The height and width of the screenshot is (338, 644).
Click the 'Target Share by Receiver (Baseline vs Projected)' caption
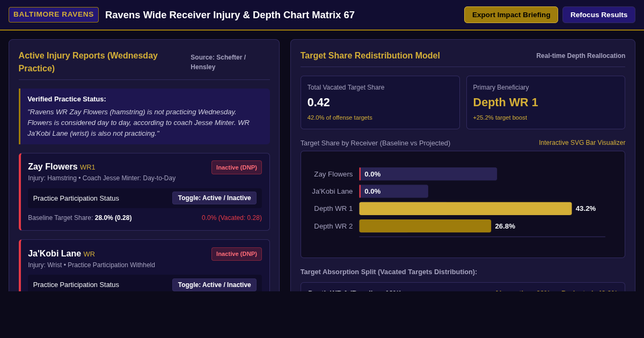[375, 143]
